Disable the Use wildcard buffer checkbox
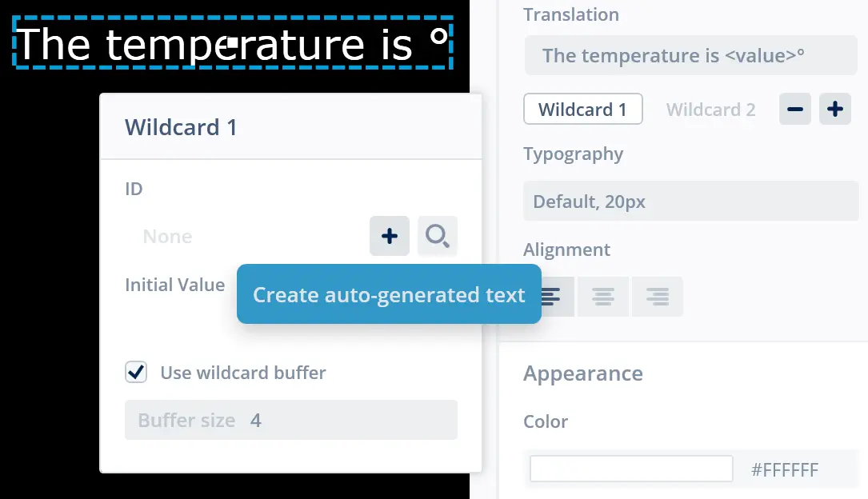Viewport: 868px width, 499px height. tap(137, 372)
